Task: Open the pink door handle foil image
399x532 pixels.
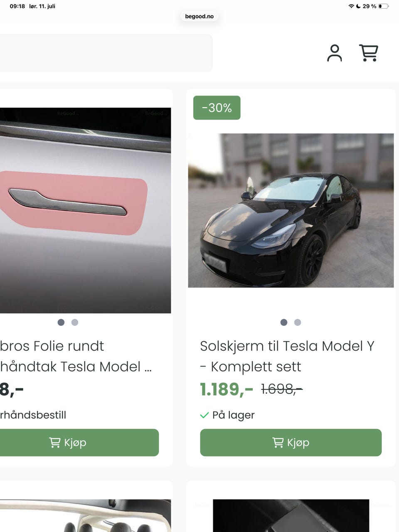Action: 85,210
